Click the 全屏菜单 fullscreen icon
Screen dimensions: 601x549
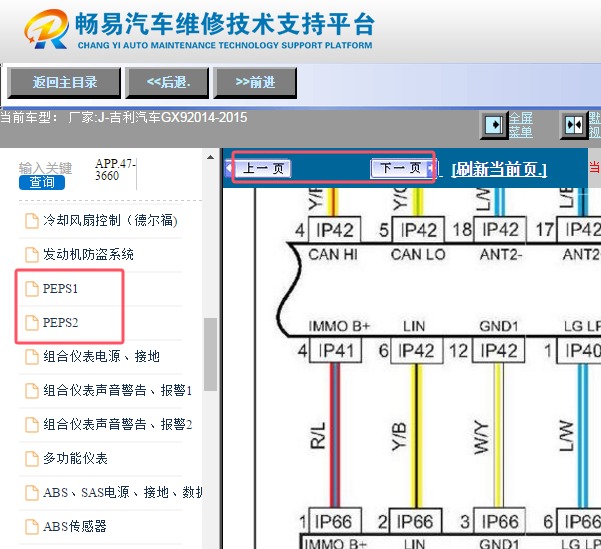point(494,125)
